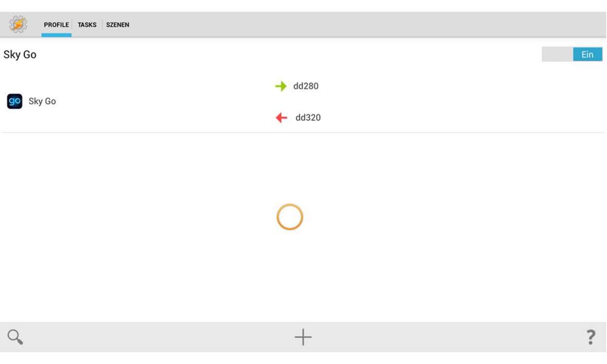
Task: Open search via the magnifier icon
Action: [x=15, y=337]
